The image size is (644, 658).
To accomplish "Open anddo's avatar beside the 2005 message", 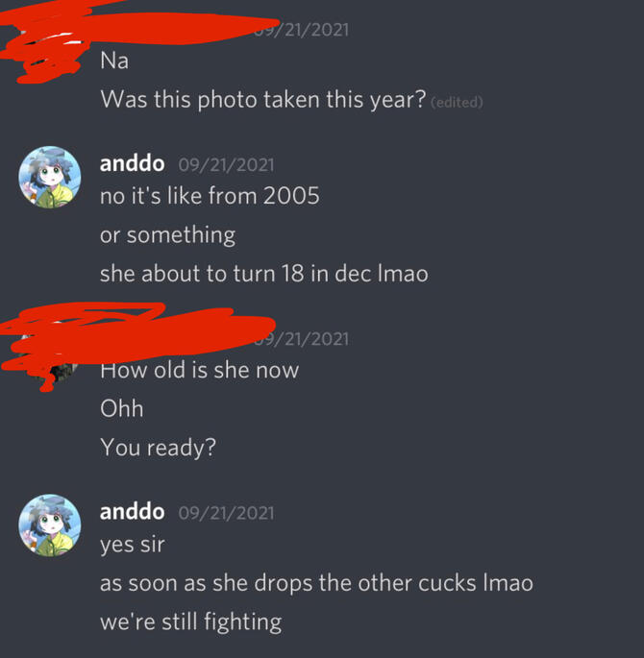I will [x=50, y=177].
